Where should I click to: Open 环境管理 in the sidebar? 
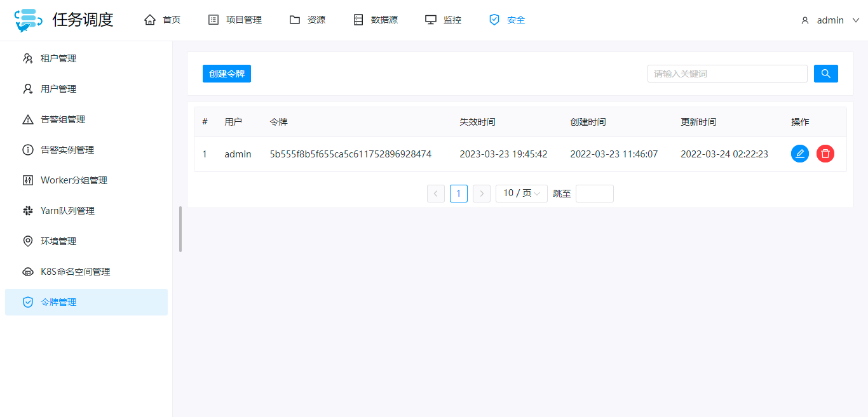pyautogui.click(x=58, y=241)
